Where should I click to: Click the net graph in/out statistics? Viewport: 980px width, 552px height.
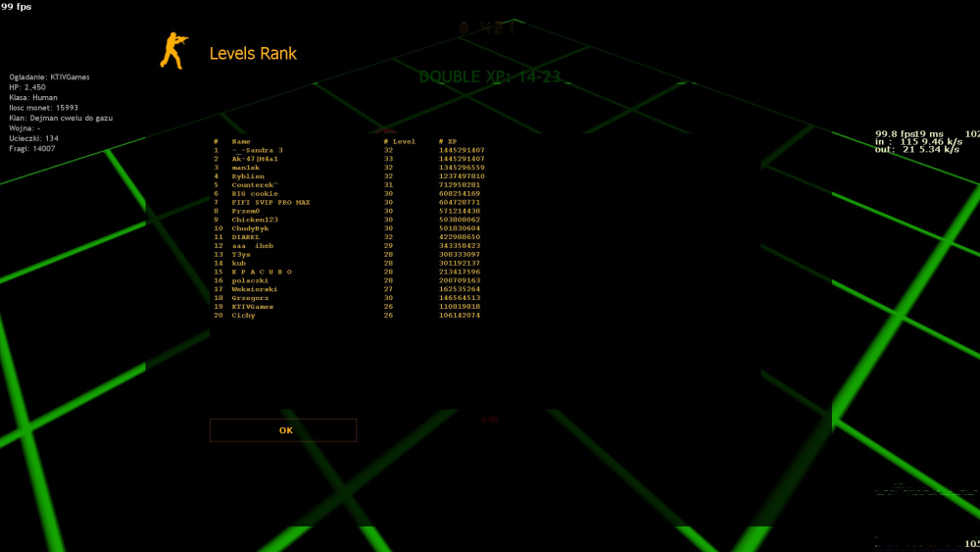[916, 142]
